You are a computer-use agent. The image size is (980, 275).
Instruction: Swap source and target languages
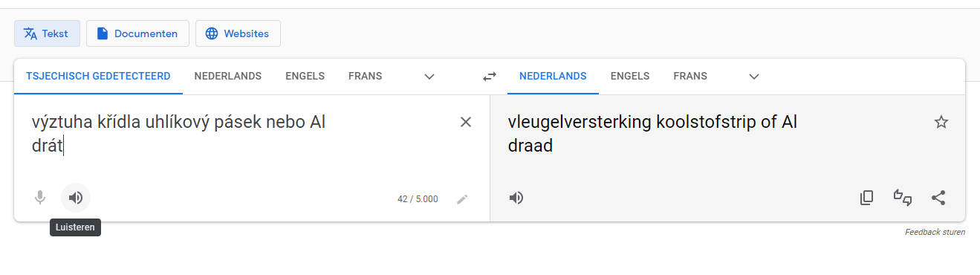tap(489, 76)
